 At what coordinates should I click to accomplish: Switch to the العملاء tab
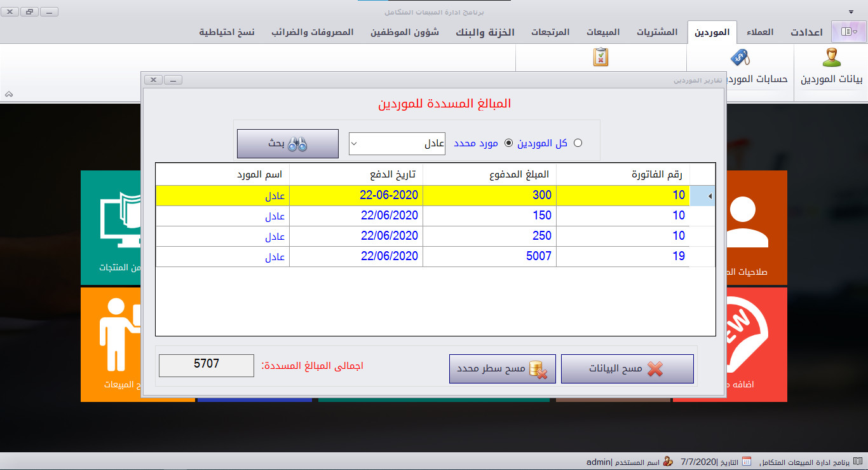tap(761, 31)
